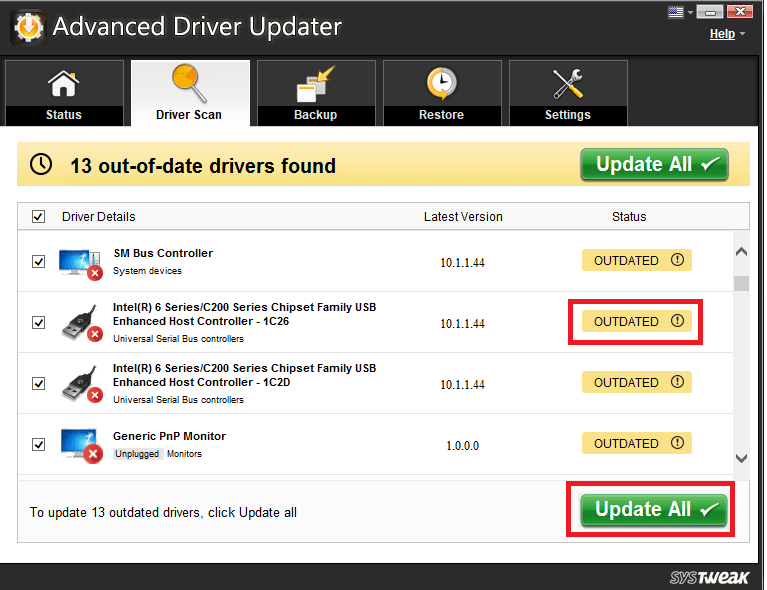Uncheck the Generic PnP Monitor checkbox
The height and width of the screenshot is (590, 767).
[x=38, y=444]
